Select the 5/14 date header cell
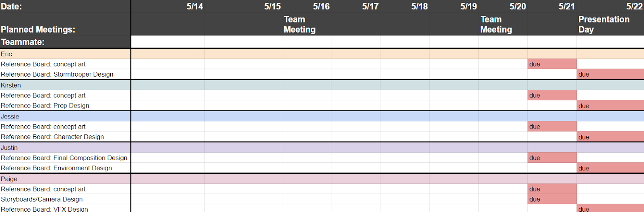 [x=194, y=6]
